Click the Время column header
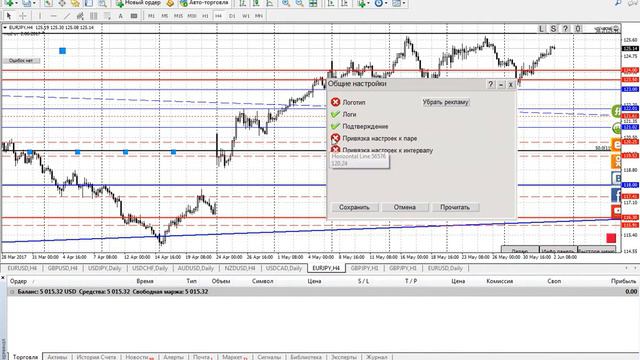Viewport: 640px width, 360px height. (x=145, y=281)
